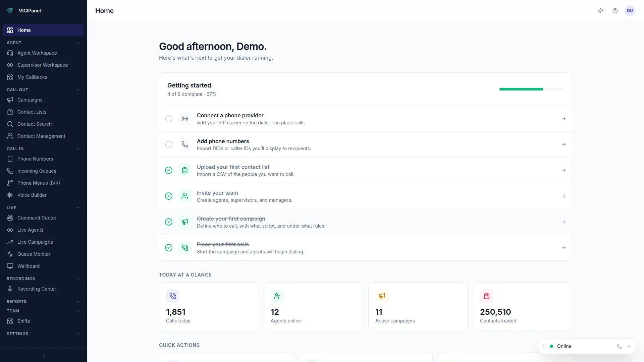644x362 pixels.
Task: Click the DU user avatar
Action: [630, 11]
